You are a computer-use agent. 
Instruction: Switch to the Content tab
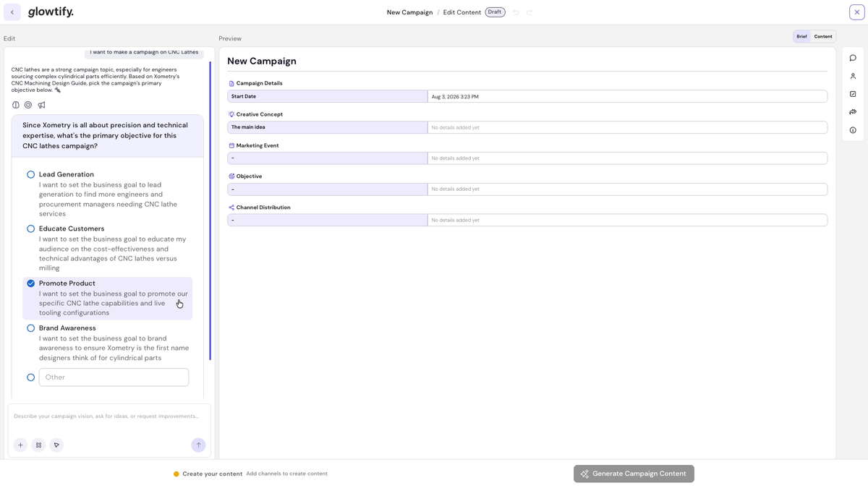[x=823, y=36]
